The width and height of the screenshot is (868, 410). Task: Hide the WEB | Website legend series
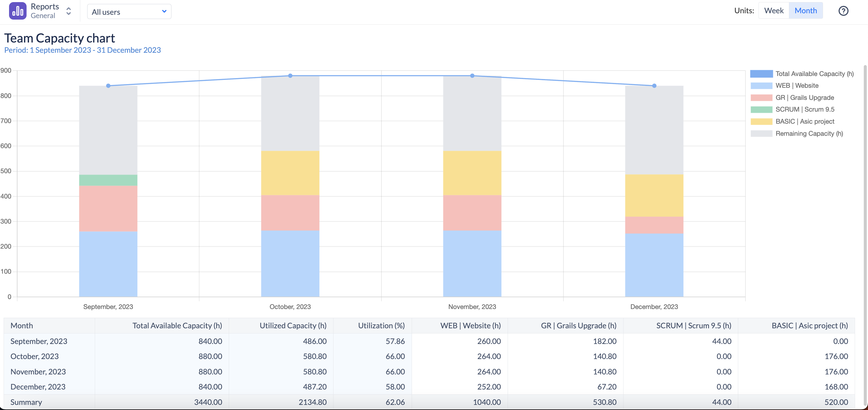coord(796,86)
